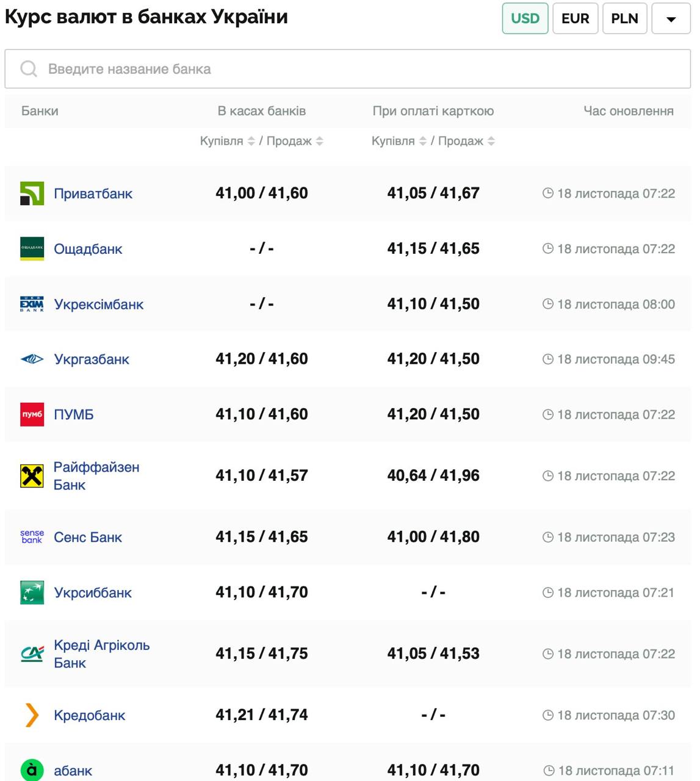This screenshot has width=700, height=781.
Task: Switch to the PLN currency tab
Action: coord(624,18)
